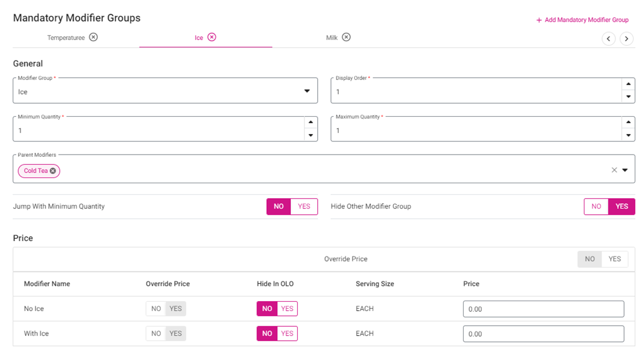Enable Hide In OLO for With Ice
Image resolution: width=644 pixels, height=363 pixels.
tap(287, 333)
